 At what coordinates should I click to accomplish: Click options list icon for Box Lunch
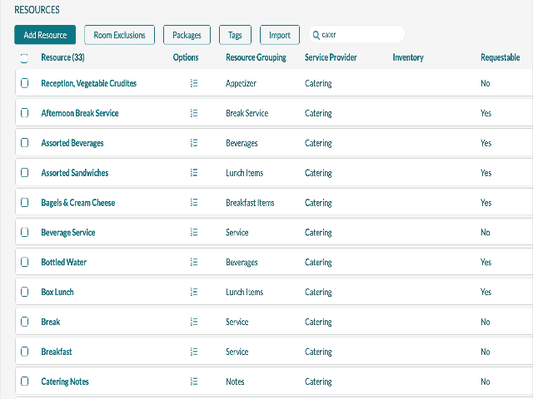[194, 292]
